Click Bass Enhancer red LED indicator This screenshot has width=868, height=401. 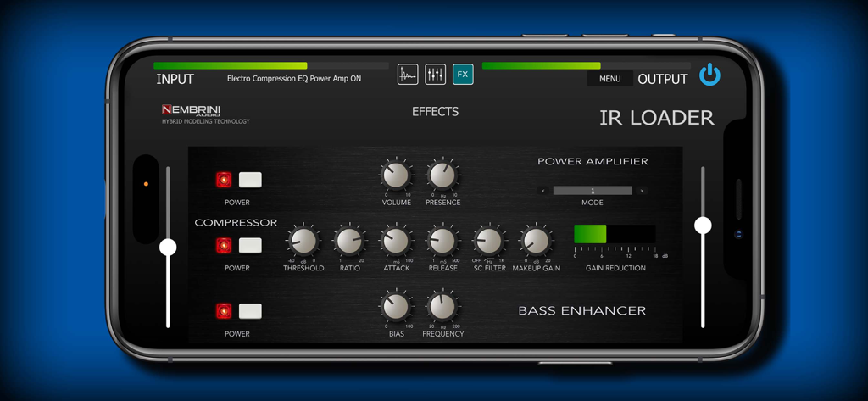coord(224,311)
